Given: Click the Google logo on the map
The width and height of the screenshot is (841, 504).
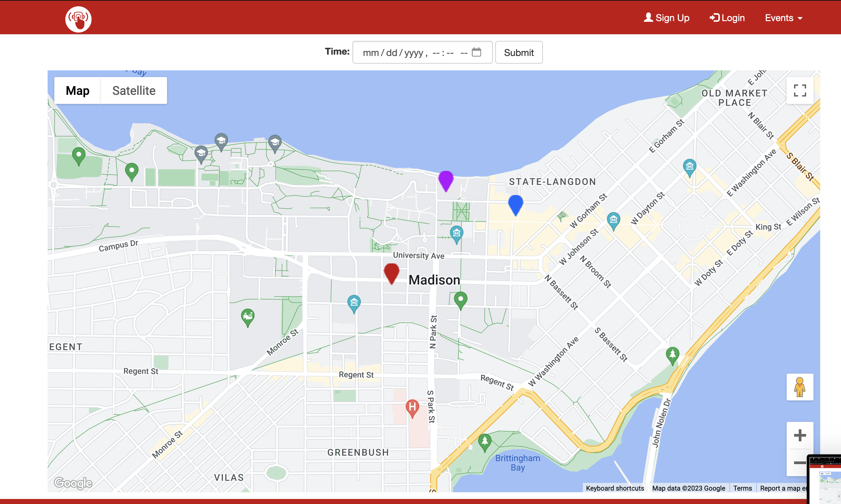Looking at the screenshot, I should pos(73,482).
